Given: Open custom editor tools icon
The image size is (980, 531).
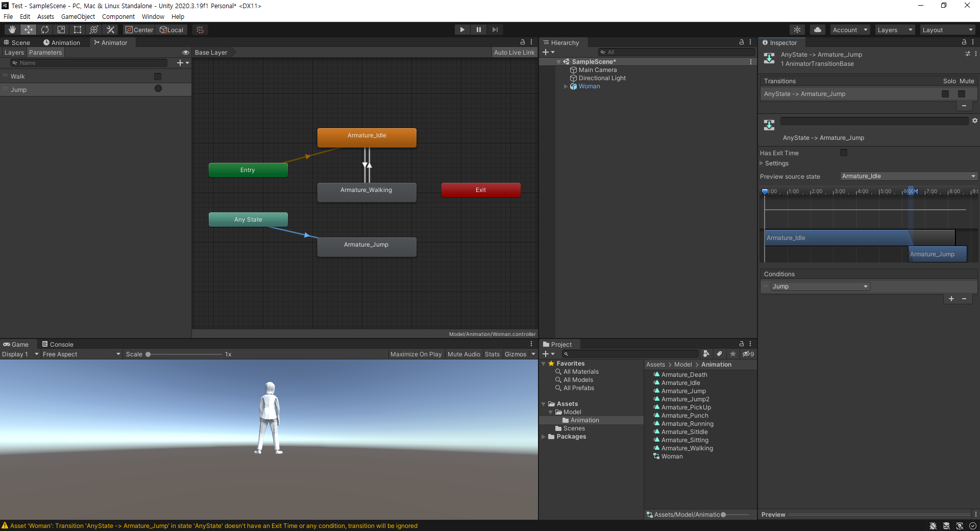Looking at the screenshot, I should 110,30.
